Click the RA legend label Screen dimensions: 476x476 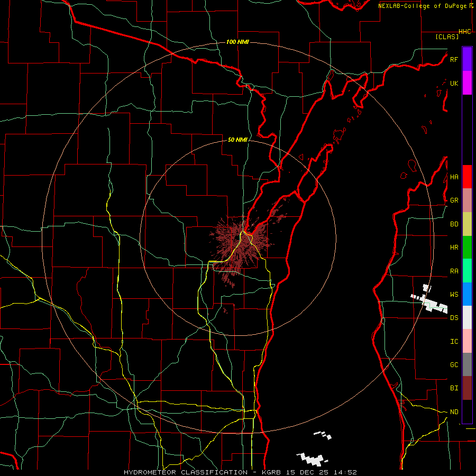[x=454, y=271]
